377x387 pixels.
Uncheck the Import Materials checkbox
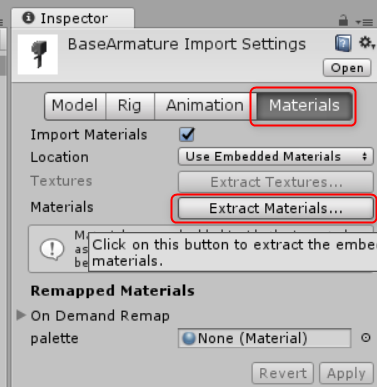[187, 135]
